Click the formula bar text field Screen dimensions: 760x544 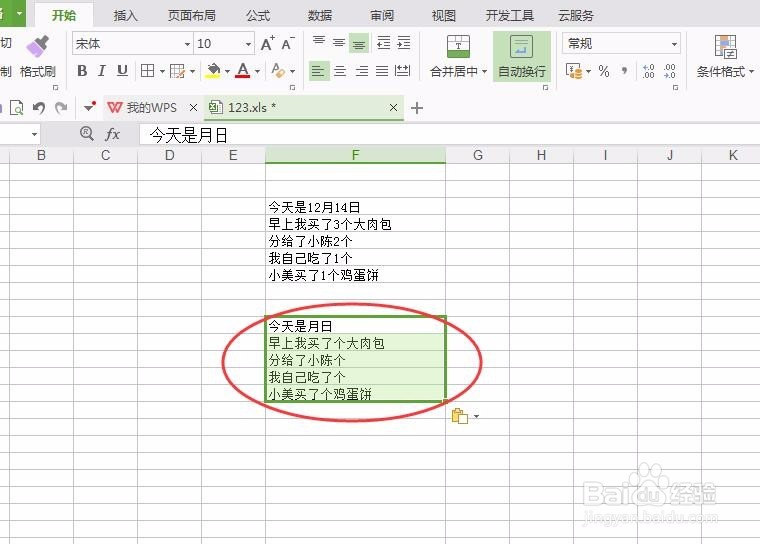pos(449,135)
